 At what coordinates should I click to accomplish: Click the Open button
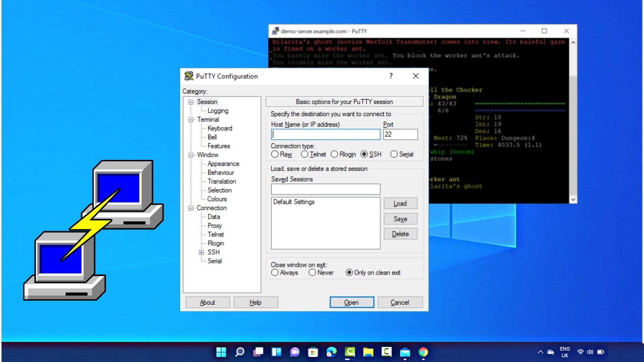(x=352, y=302)
